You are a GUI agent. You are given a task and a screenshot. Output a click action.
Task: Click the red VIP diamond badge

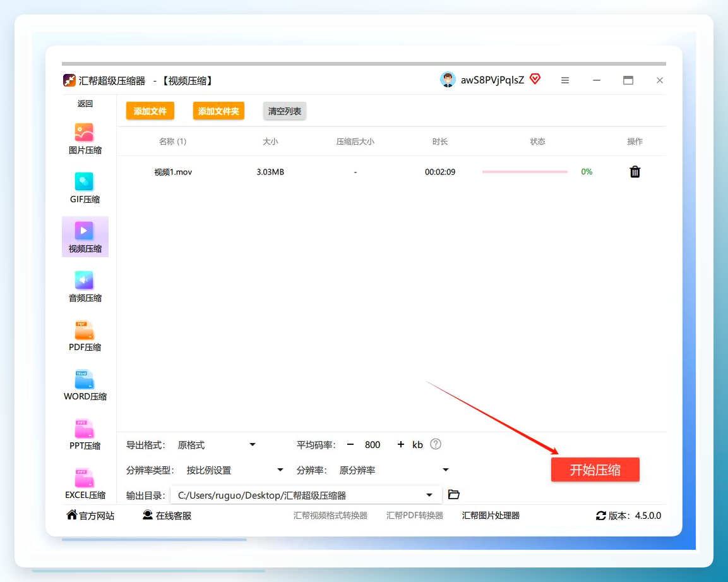535,79
